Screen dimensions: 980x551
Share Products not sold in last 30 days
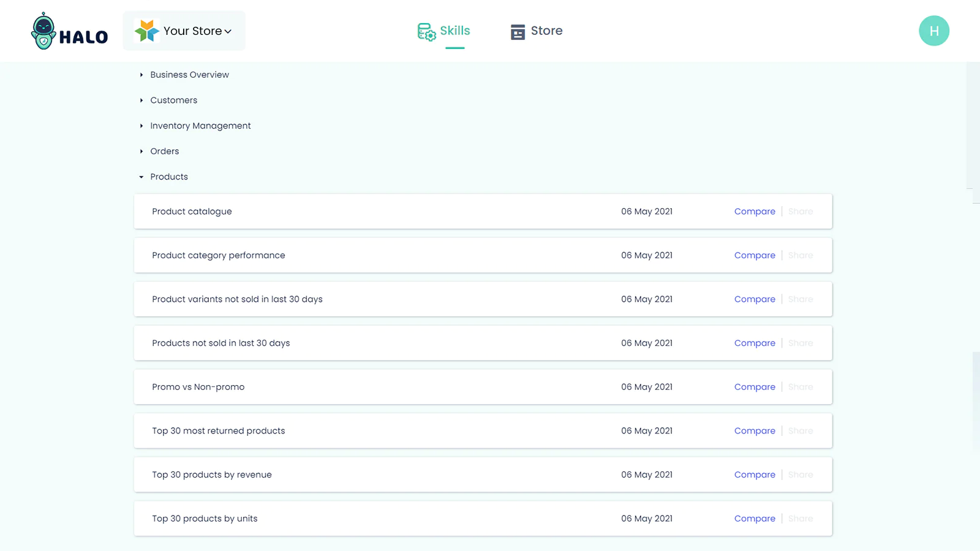coord(801,343)
